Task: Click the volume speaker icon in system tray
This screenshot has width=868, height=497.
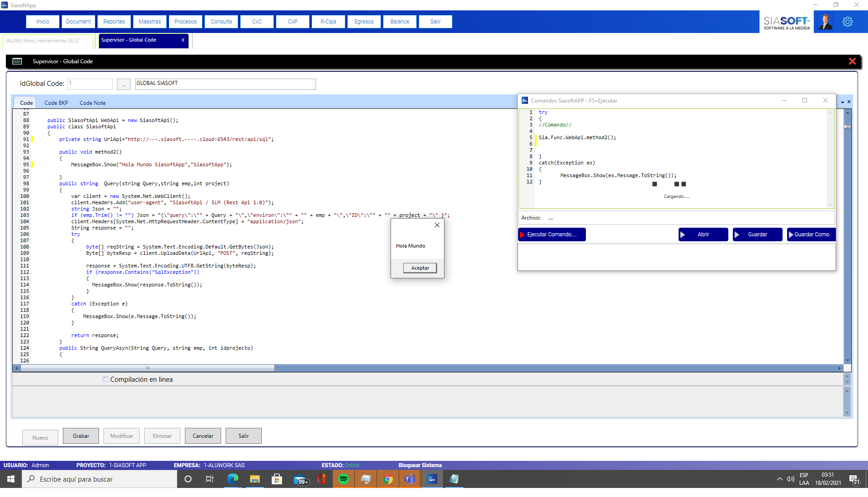Action: pos(790,479)
